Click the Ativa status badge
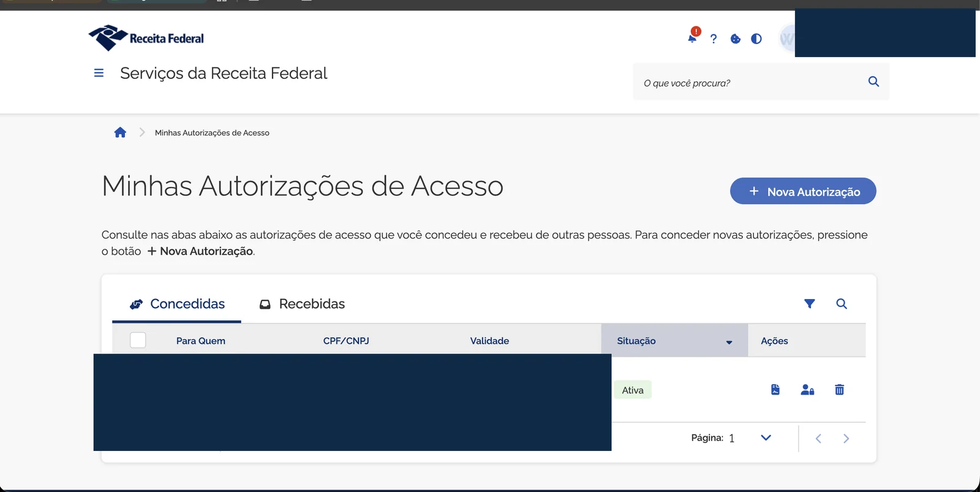The width and height of the screenshot is (980, 492). (x=633, y=390)
